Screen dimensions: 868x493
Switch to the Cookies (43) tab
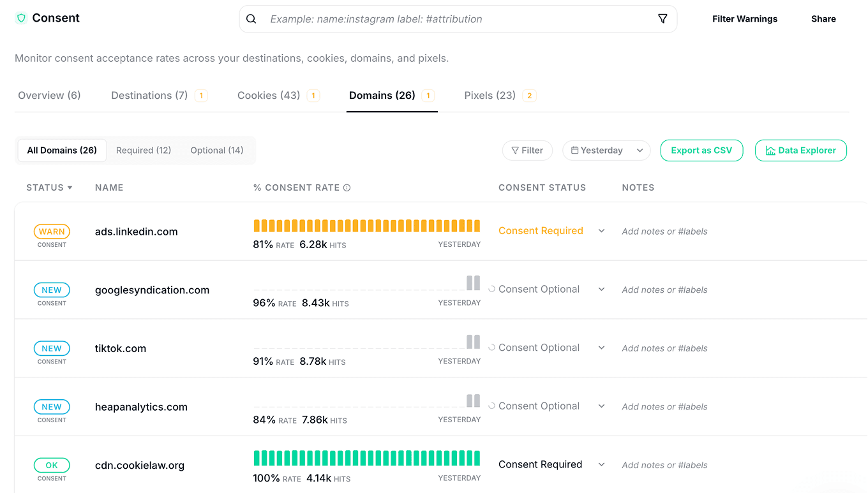[x=269, y=96]
